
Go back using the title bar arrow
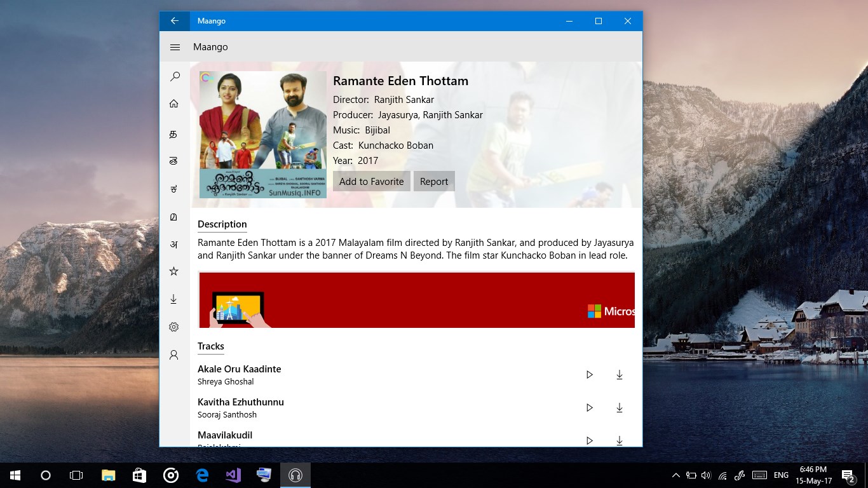click(175, 21)
